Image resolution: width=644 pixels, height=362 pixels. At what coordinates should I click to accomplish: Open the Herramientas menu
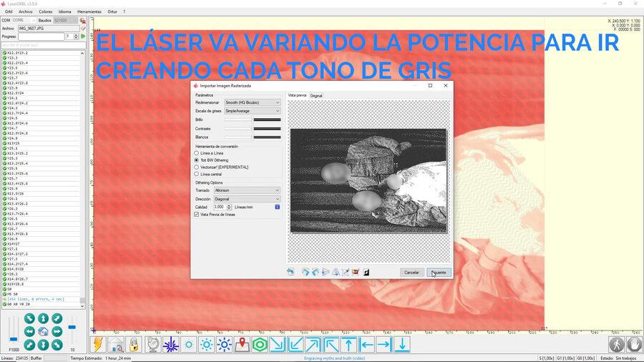pos(89,11)
